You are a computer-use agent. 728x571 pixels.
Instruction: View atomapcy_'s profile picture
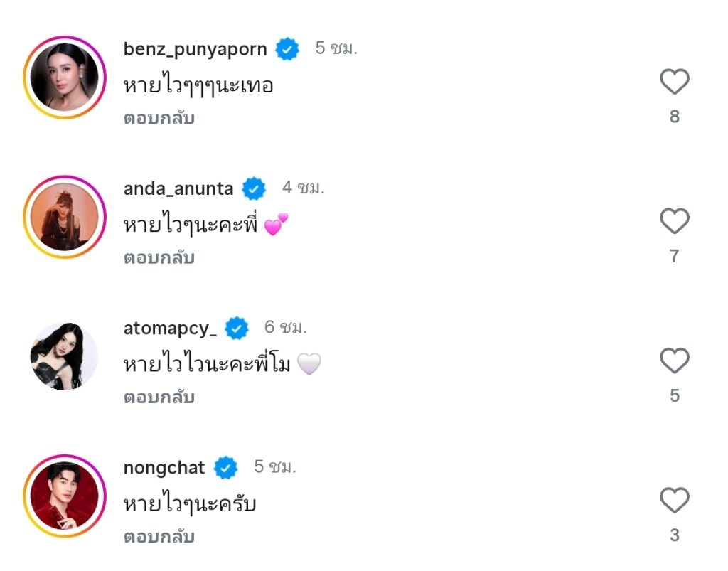(64, 356)
